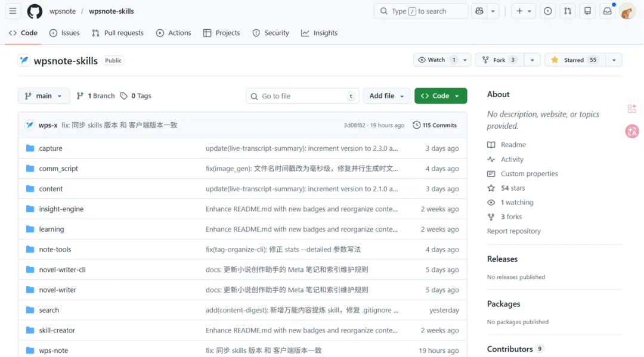The height and width of the screenshot is (357, 644).
Task: Switch to the Insights tab
Action: coord(319,33)
